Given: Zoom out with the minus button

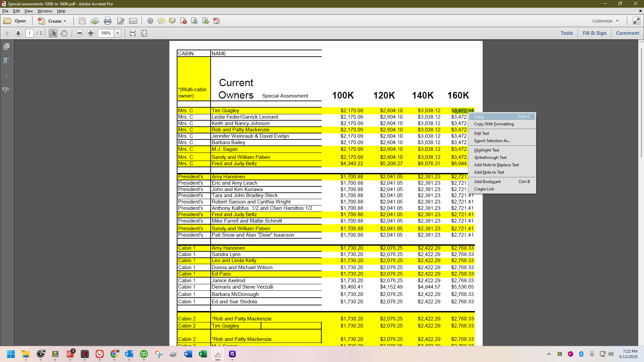Looking at the screenshot, I should pos(79,33).
